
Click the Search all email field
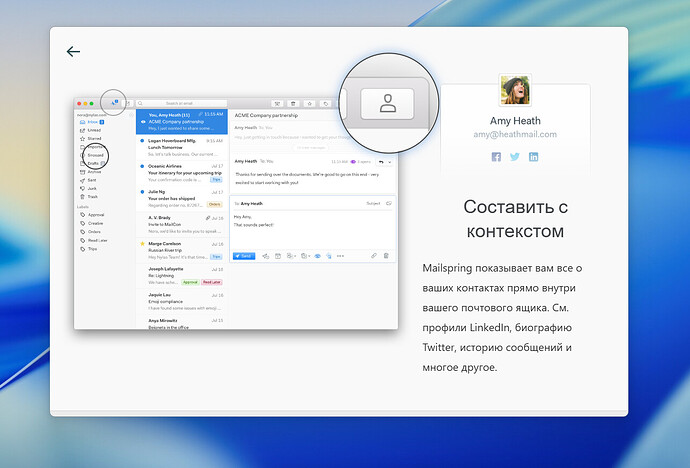(x=181, y=103)
